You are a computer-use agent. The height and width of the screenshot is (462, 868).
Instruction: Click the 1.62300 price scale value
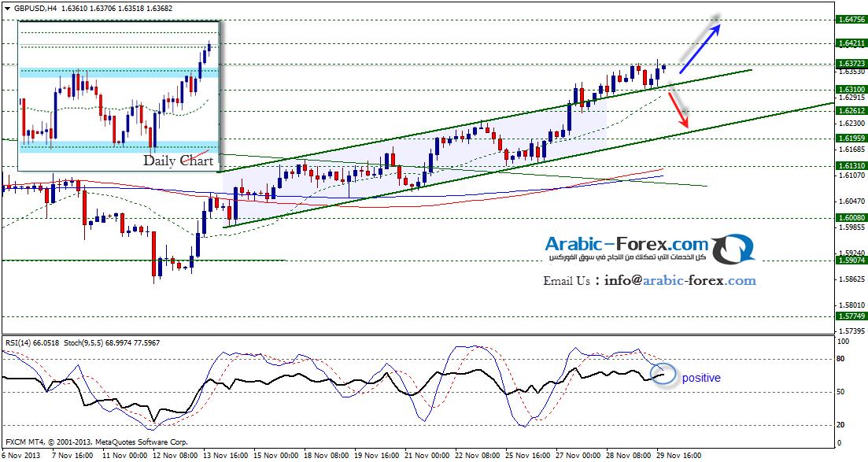click(x=851, y=123)
